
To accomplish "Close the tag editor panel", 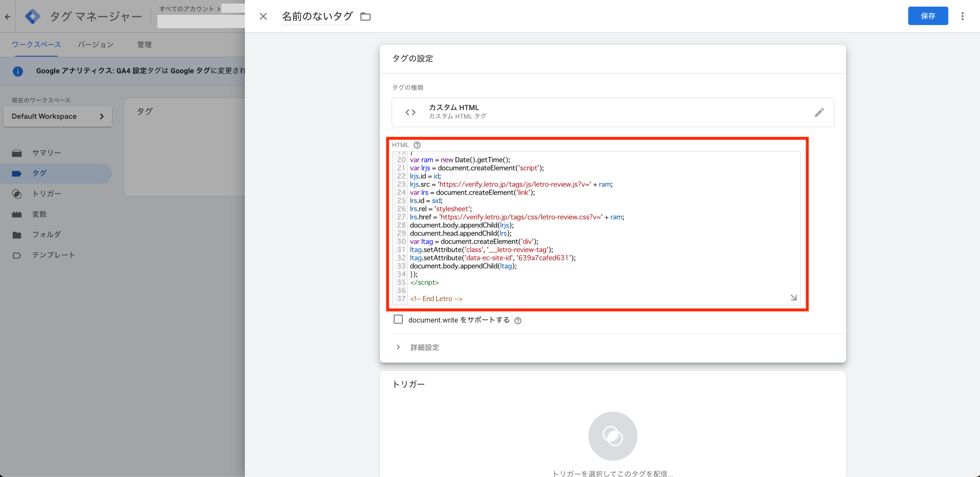I will coord(263,16).
